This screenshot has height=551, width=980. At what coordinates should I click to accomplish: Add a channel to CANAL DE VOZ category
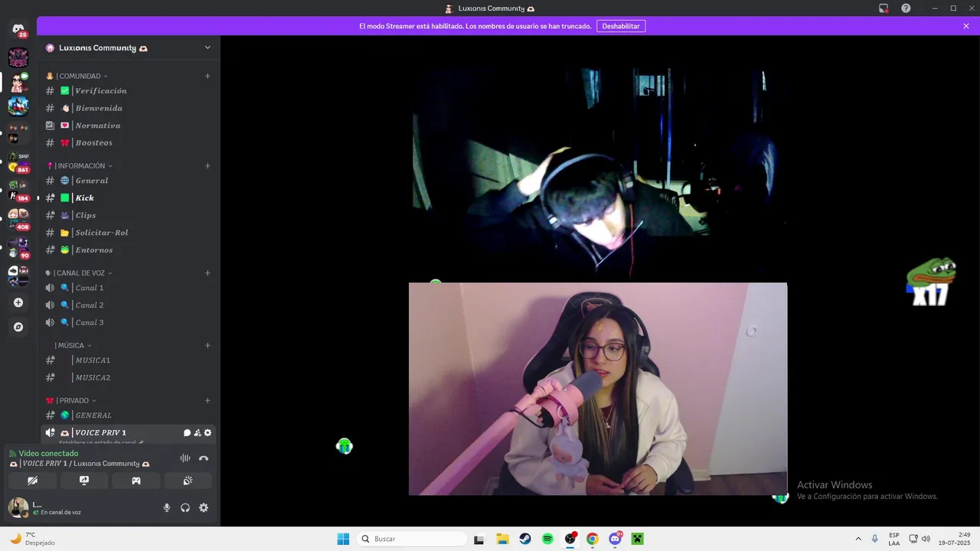click(207, 272)
